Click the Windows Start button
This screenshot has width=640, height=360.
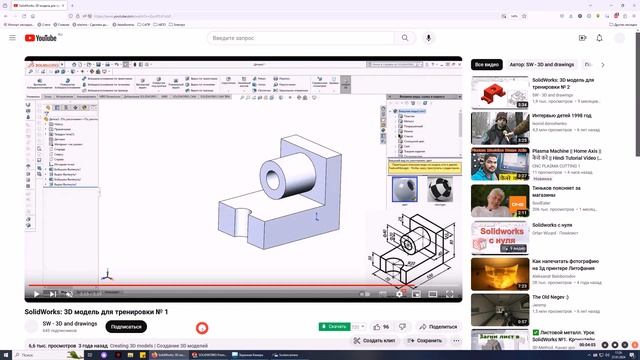point(6,355)
